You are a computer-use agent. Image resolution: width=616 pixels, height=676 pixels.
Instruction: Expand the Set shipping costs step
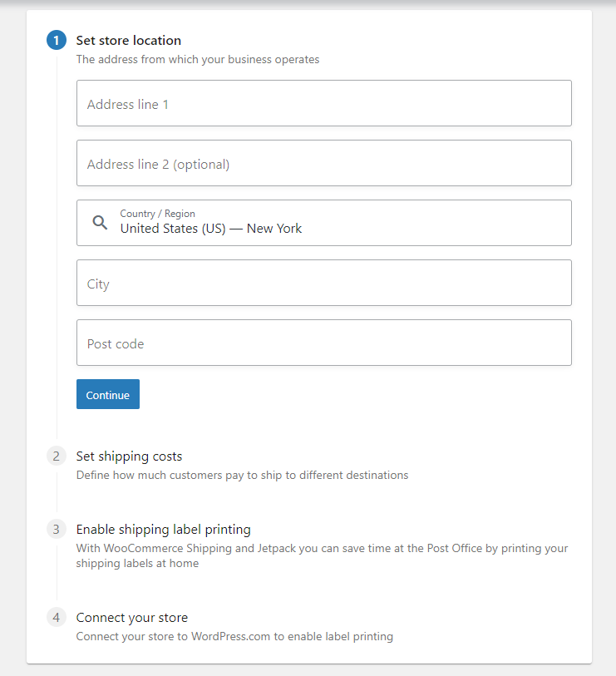pos(129,456)
